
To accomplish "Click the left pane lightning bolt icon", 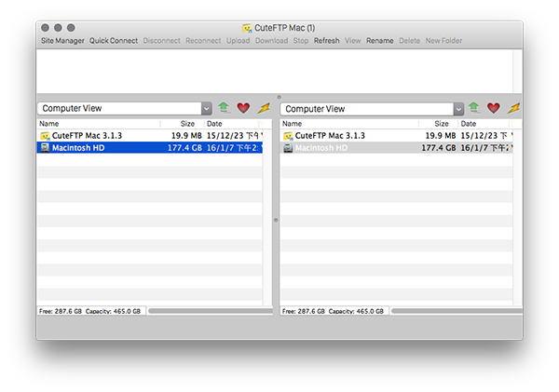I will click(x=264, y=109).
